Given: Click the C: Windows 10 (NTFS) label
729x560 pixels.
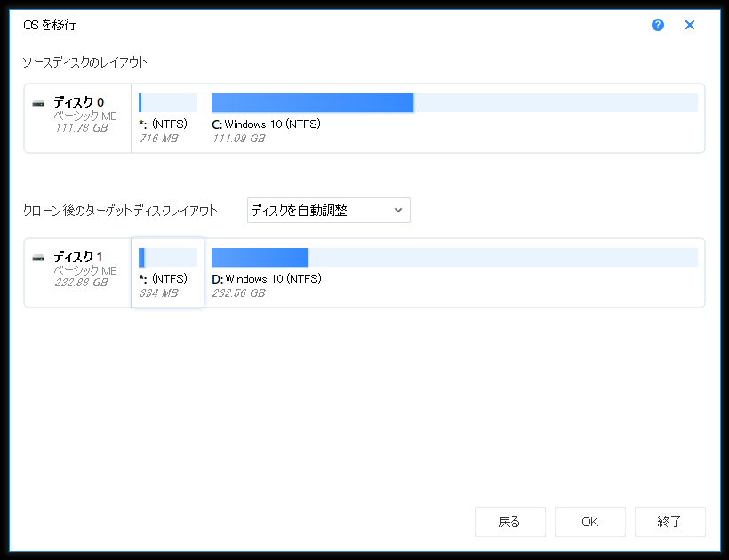Looking at the screenshot, I should pyautogui.click(x=266, y=124).
